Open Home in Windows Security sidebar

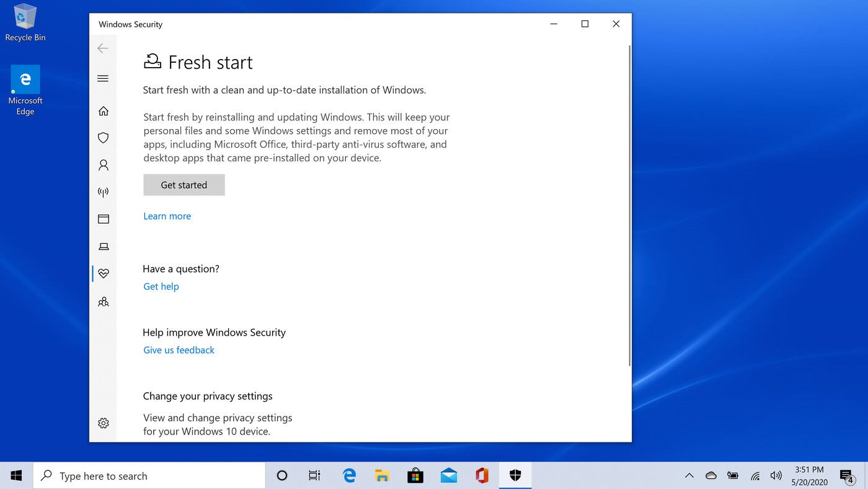(104, 111)
